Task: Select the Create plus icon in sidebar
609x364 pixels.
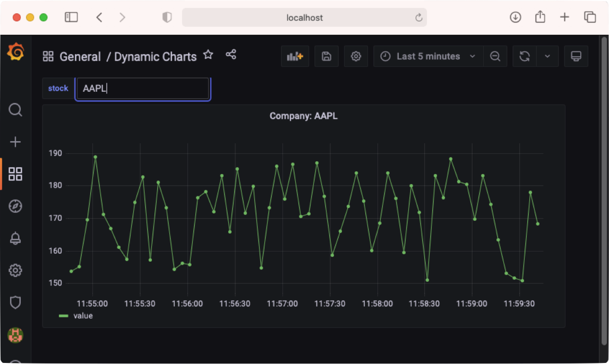Action: [x=15, y=142]
